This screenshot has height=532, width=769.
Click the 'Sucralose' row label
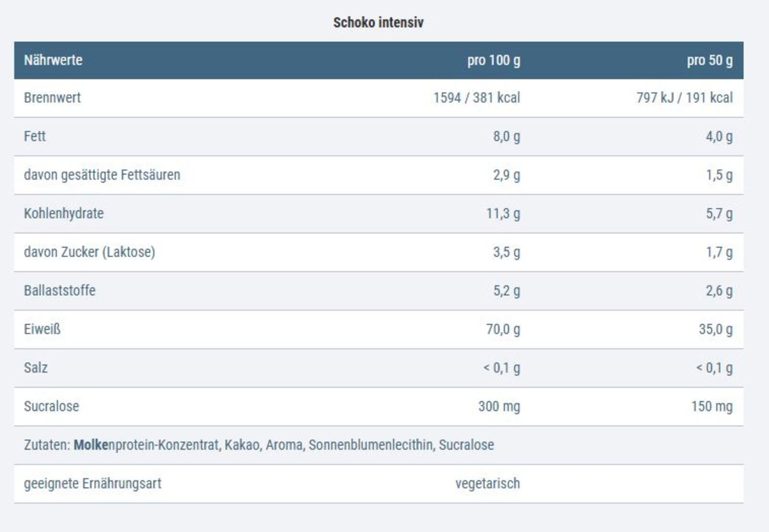[51, 406]
